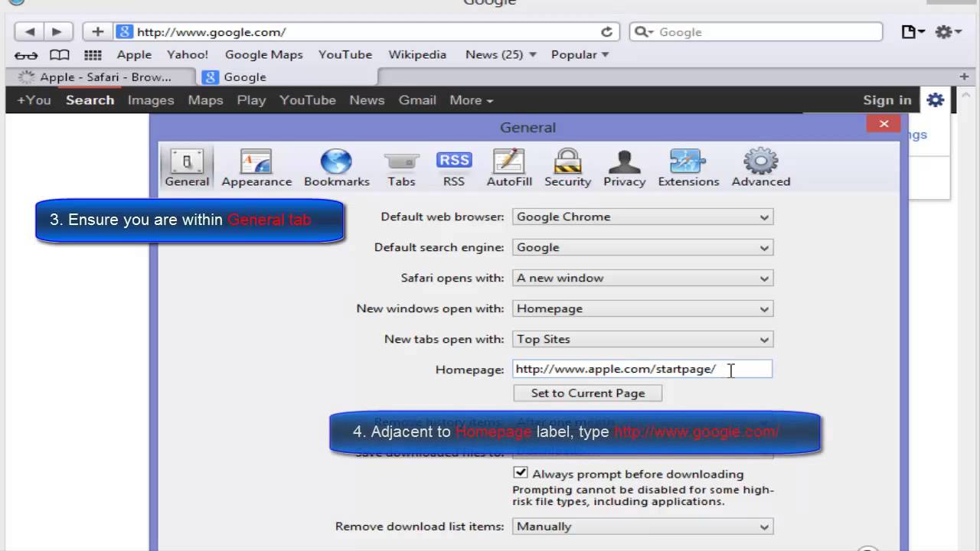Open New tabs open with dropdown

pos(642,340)
